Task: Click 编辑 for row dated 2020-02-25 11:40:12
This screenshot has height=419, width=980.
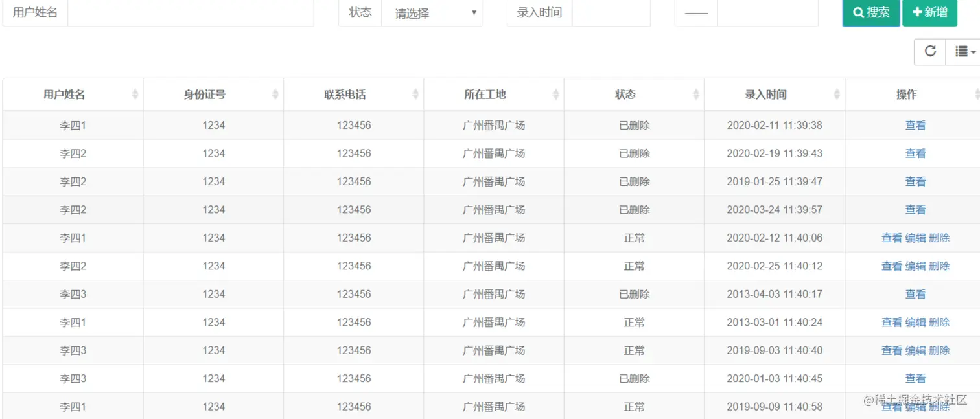Action: [x=915, y=266]
